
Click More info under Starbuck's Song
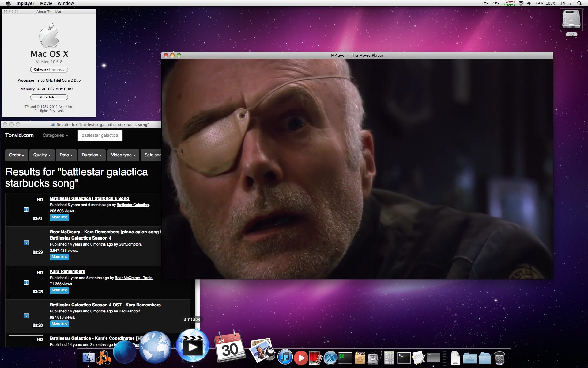pyautogui.click(x=59, y=217)
